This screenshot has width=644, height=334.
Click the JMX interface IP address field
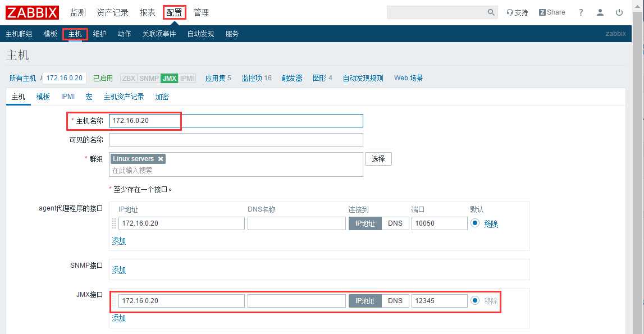pos(181,301)
